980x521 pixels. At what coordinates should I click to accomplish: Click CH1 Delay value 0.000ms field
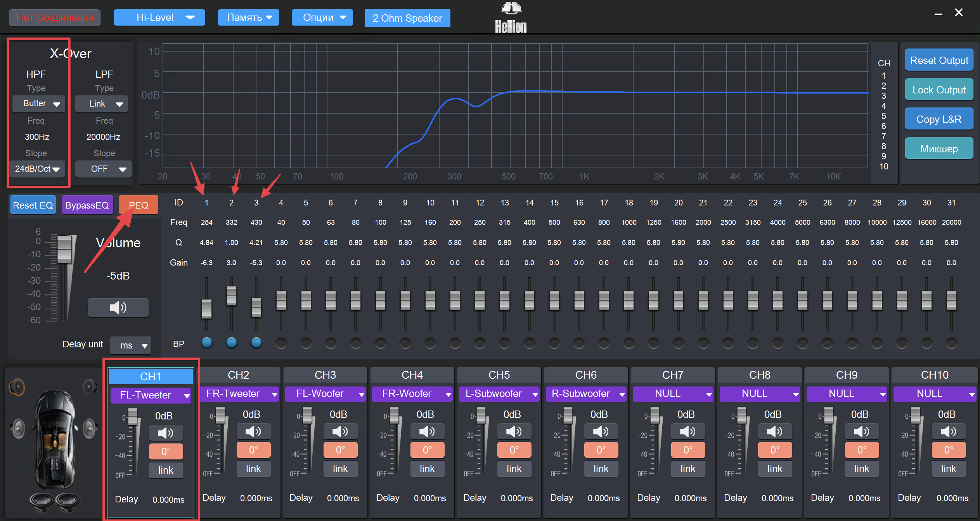click(168, 500)
